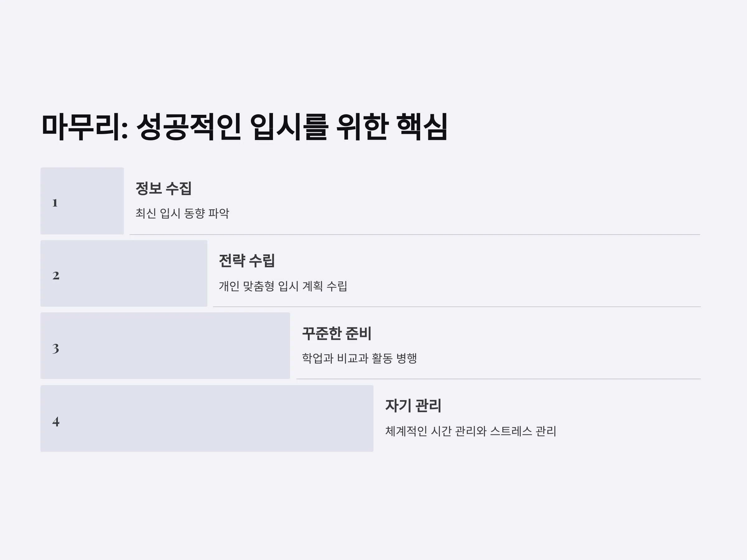Click the step 3 numbered box

tap(165, 346)
